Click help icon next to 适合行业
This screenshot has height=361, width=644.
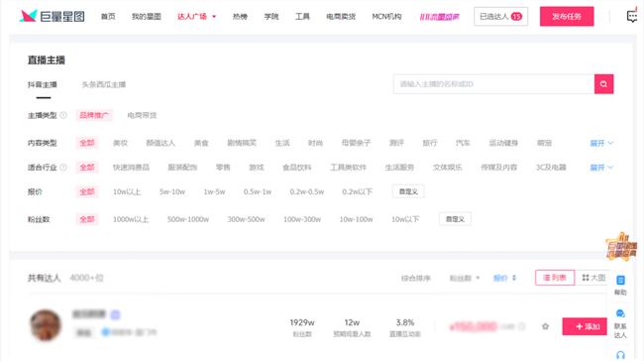[63, 168]
